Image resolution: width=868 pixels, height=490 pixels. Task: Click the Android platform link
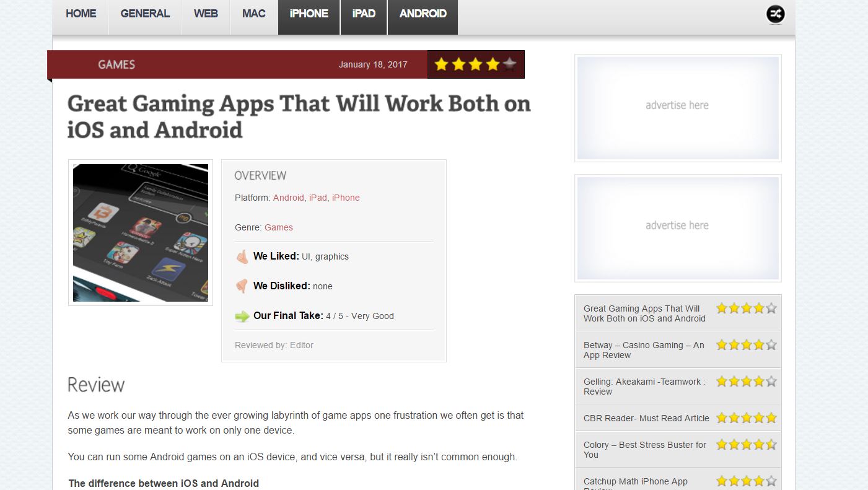(289, 198)
